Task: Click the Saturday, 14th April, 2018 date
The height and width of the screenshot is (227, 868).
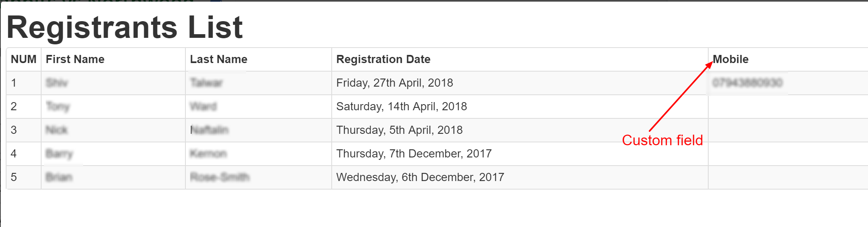Action: tap(401, 107)
